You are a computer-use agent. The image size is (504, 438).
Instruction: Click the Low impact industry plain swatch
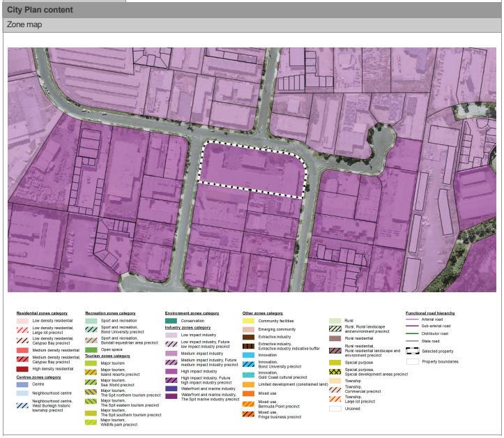[x=171, y=335]
